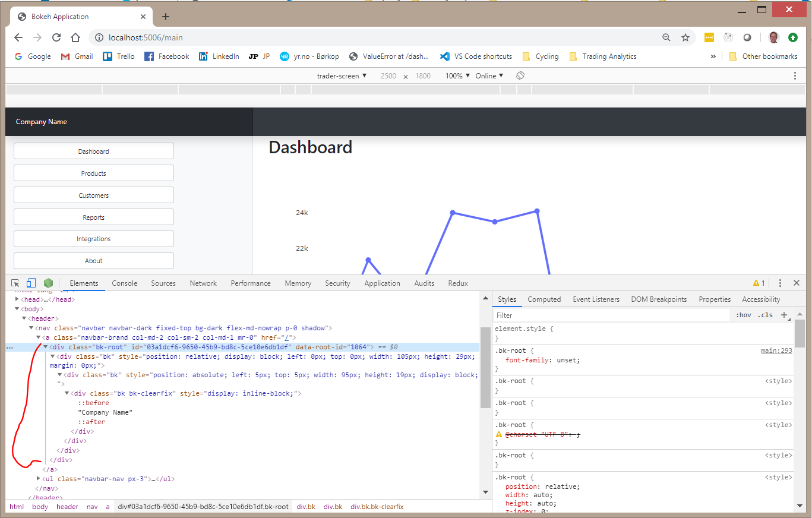Viewport: 812px width, 518px height.
Task: Click the green hexagon extension icon in DevTools
Action: point(48,283)
